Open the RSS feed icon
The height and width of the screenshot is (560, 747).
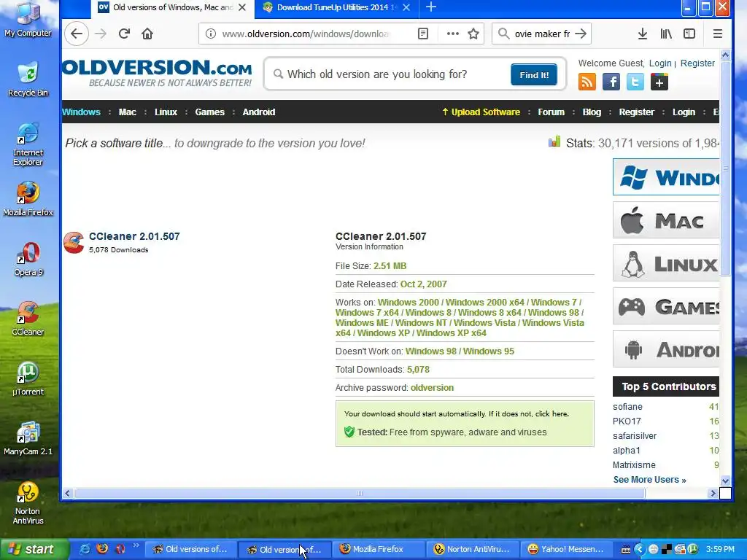pyautogui.click(x=587, y=82)
